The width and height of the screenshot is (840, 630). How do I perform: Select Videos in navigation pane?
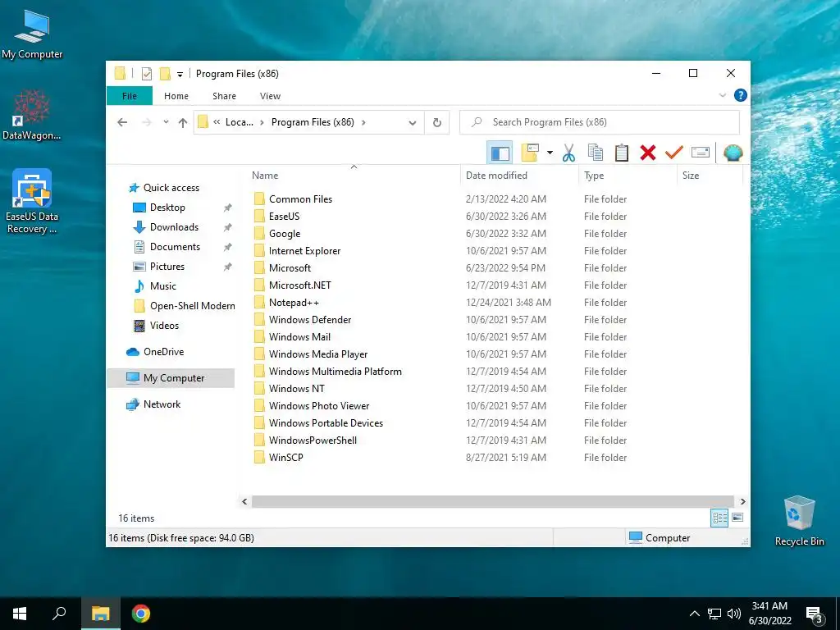coord(164,326)
